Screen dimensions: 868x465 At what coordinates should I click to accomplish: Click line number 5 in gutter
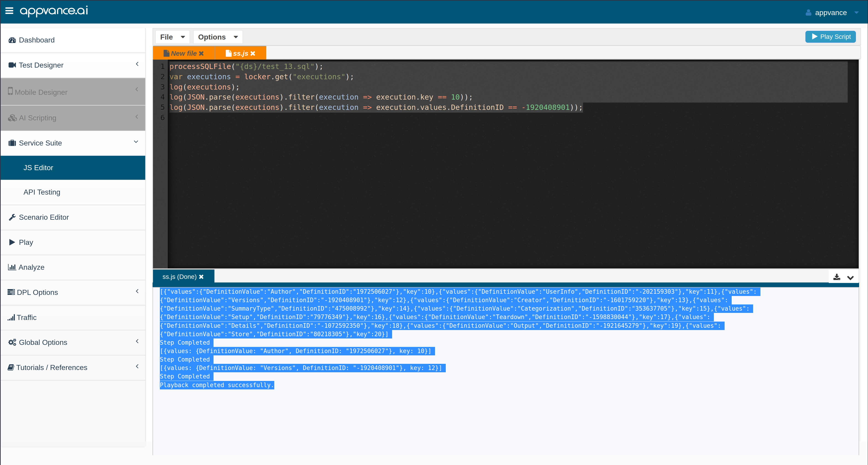click(x=162, y=108)
